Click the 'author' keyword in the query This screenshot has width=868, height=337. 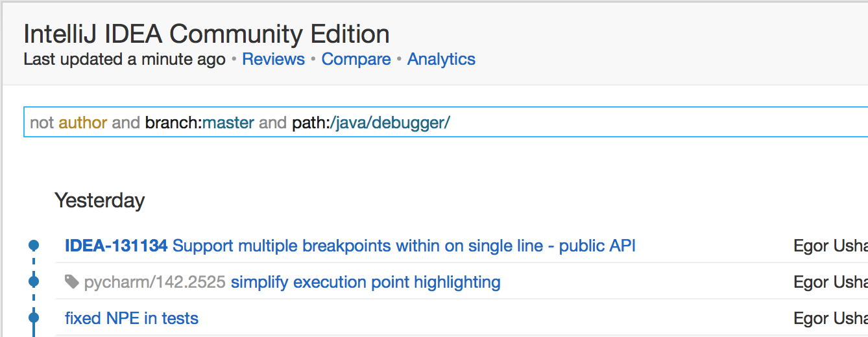coord(83,122)
